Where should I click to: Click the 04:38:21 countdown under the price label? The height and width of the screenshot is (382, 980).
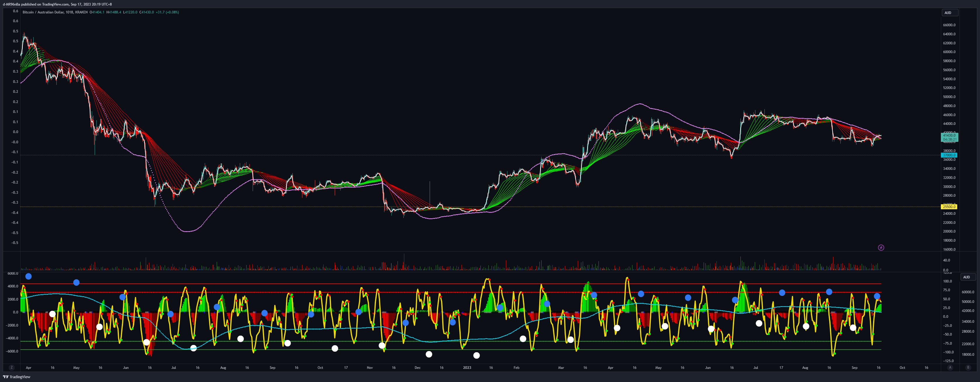point(950,139)
